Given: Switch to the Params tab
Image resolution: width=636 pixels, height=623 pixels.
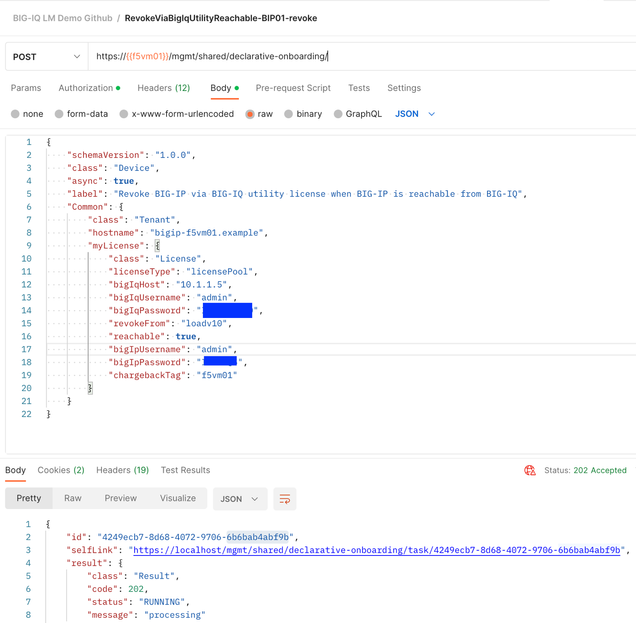Looking at the screenshot, I should point(26,88).
